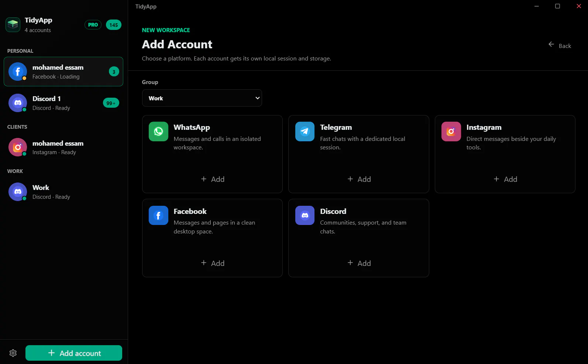Click the '4 accounts' text
This screenshot has height=364, width=588.
point(38,30)
